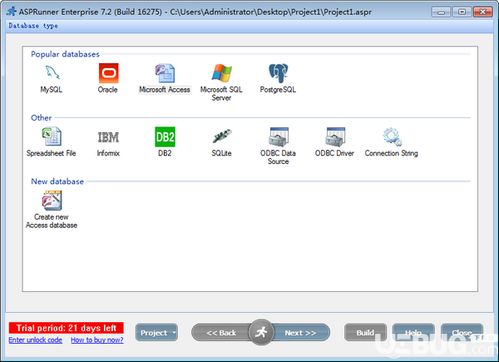499x362 pixels.
Task: Select the MySQL database icon
Action: pos(52,72)
